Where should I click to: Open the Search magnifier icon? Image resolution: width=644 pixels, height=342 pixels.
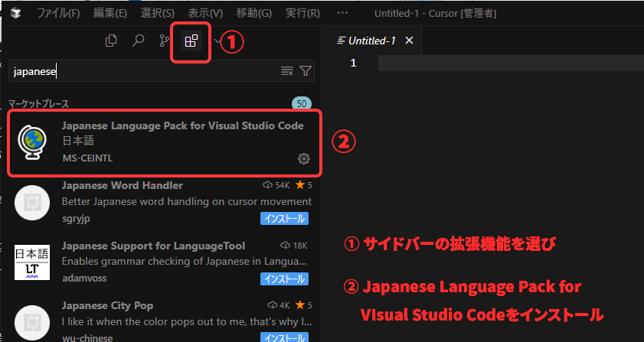pyautogui.click(x=138, y=41)
